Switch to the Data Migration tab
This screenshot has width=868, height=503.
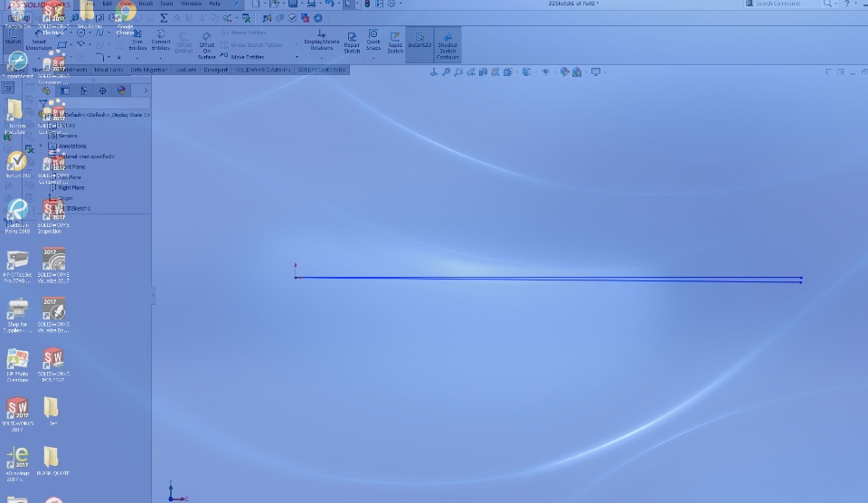click(149, 70)
